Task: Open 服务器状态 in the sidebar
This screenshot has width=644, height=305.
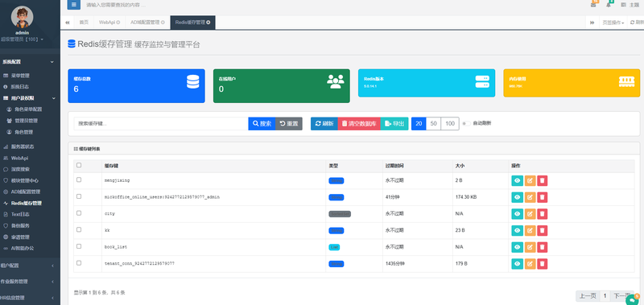Action: coord(23,146)
